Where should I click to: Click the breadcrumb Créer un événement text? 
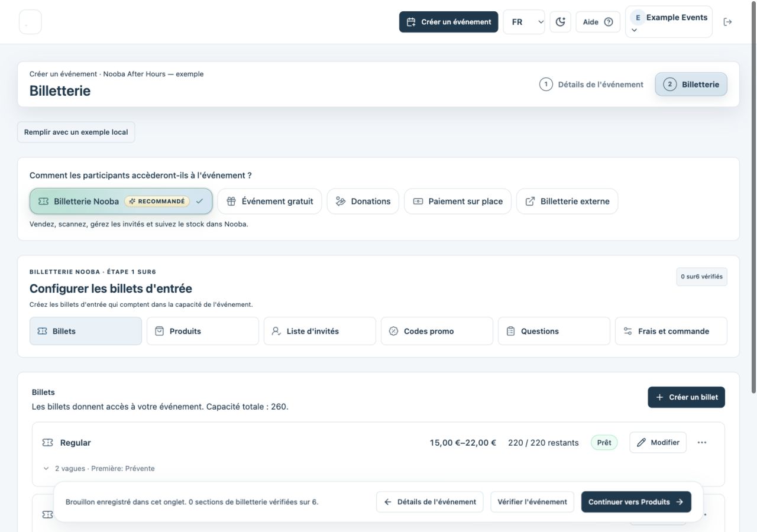click(x=63, y=74)
